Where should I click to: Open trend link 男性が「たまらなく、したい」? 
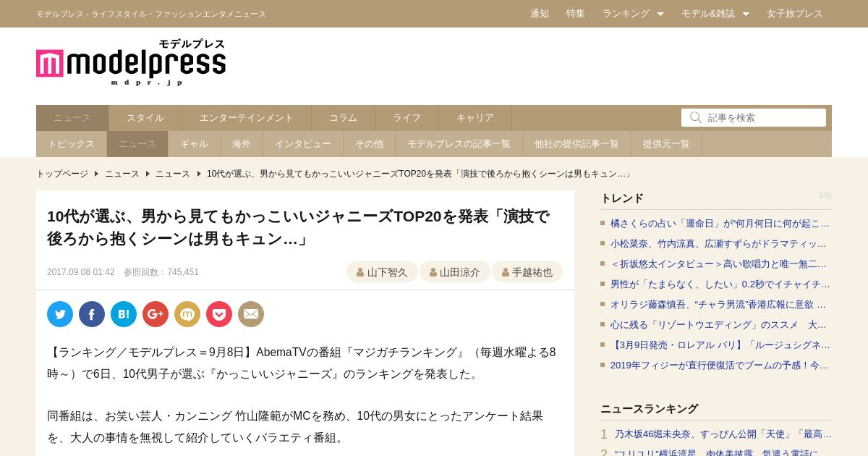pyautogui.click(x=720, y=284)
